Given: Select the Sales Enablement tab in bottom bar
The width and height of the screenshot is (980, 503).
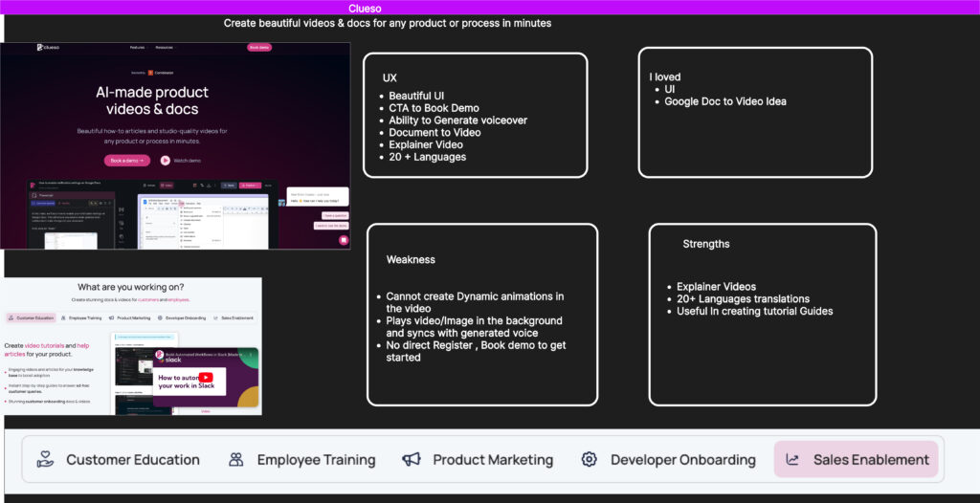Looking at the screenshot, I should [856, 460].
